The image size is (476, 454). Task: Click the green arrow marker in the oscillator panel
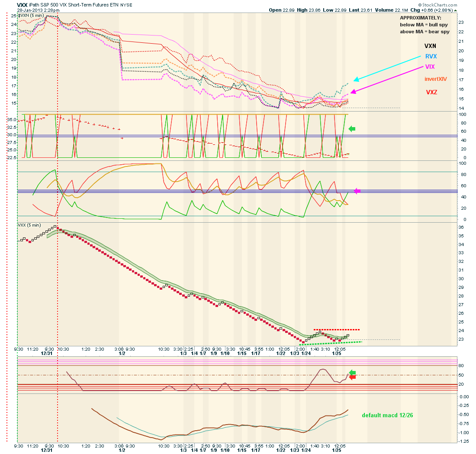pos(352,129)
